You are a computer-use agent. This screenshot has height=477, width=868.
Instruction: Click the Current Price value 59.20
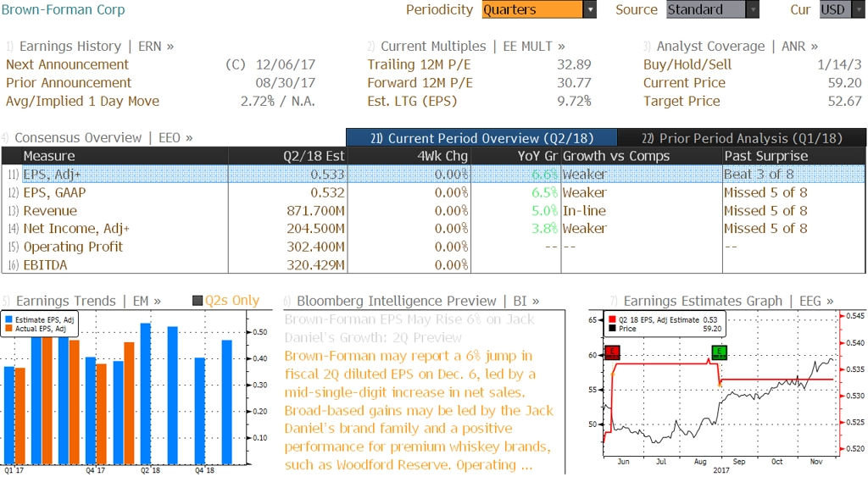(x=845, y=83)
